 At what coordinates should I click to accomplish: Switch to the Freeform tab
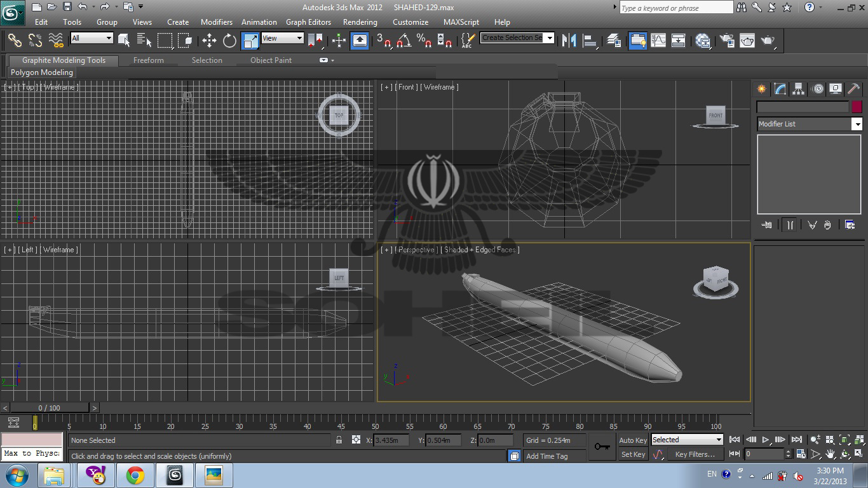pos(149,60)
